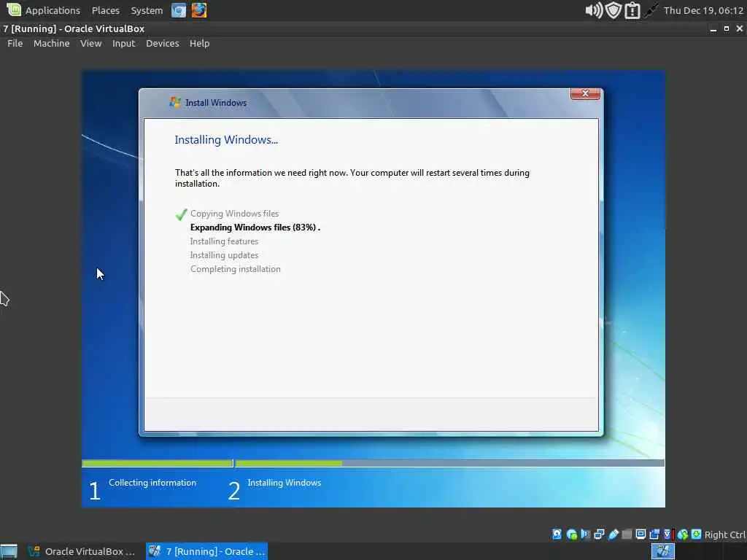This screenshot has height=560, width=747.
Task: Click the green checkmark beside Copying Windows files
Action: tap(181, 214)
